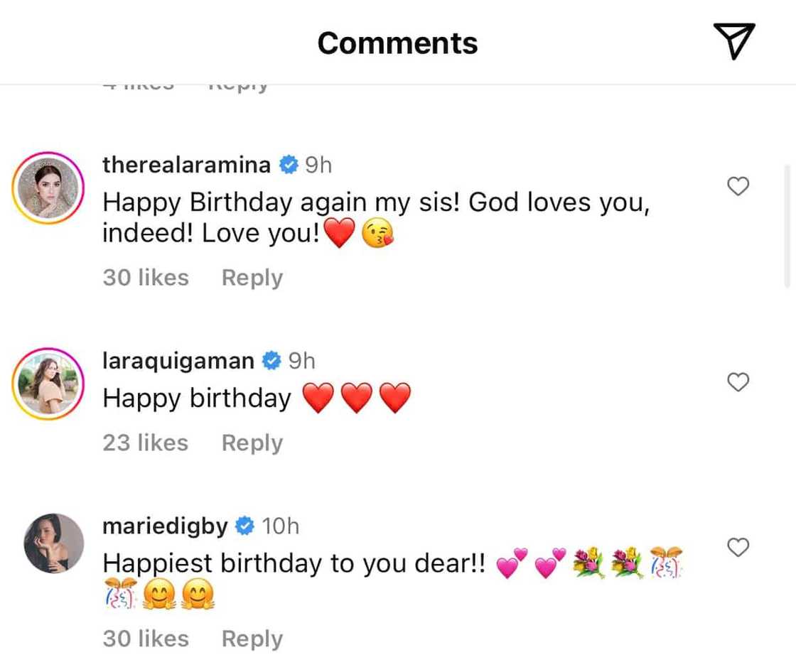Open therealaramina username link
796x672 pixels.
coord(186,165)
